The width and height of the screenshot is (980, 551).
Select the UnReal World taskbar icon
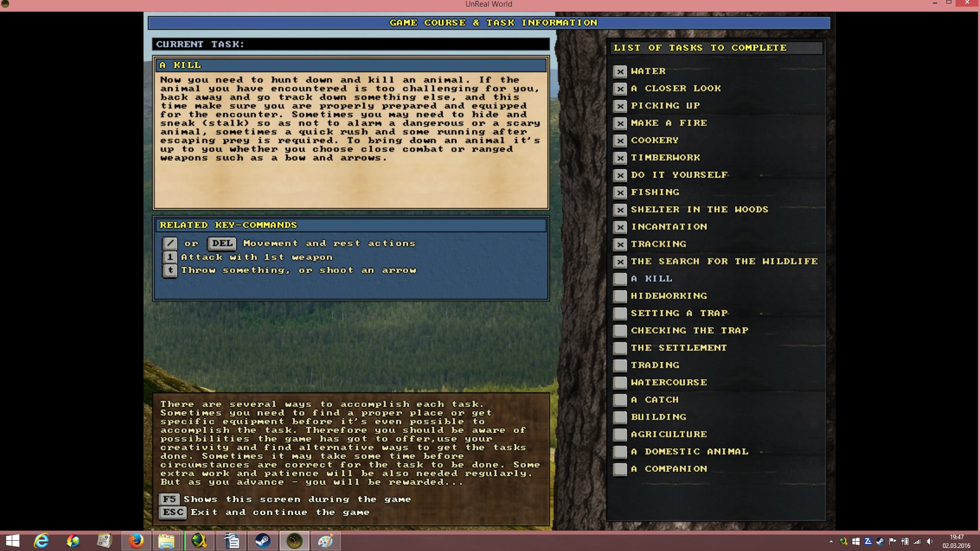295,541
